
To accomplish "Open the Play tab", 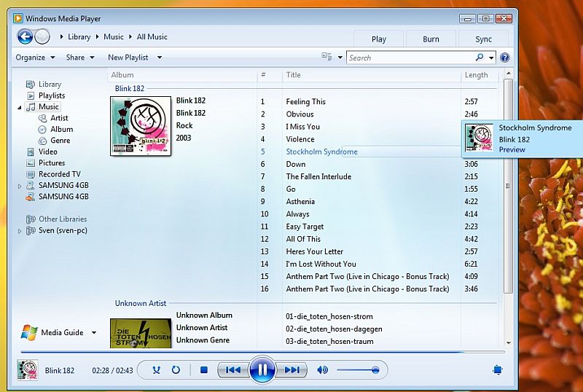I will coord(378,39).
